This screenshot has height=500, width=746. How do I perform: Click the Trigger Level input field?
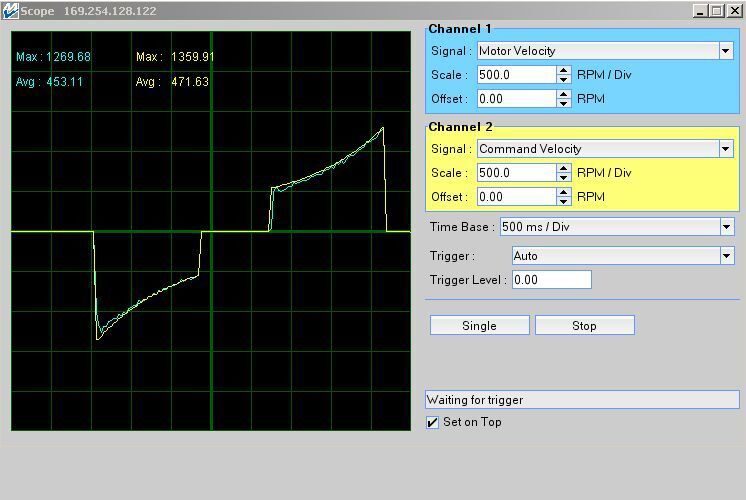(551, 280)
